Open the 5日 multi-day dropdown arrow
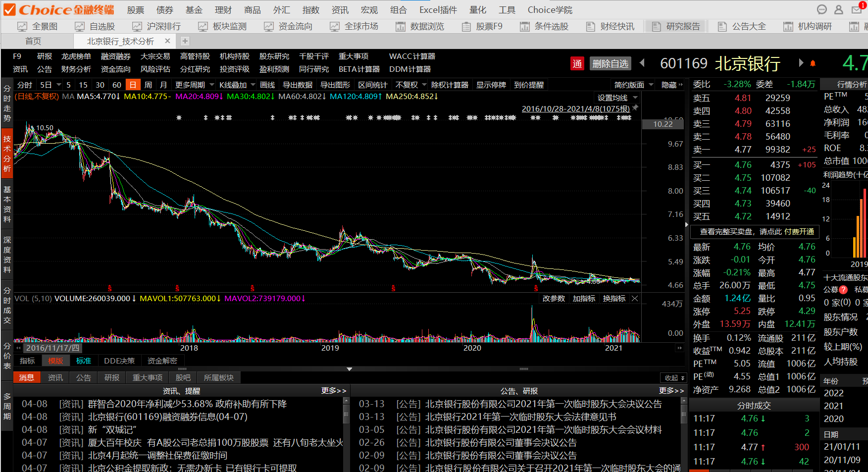The height and width of the screenshot is (472, 868). tap(59, 85)
